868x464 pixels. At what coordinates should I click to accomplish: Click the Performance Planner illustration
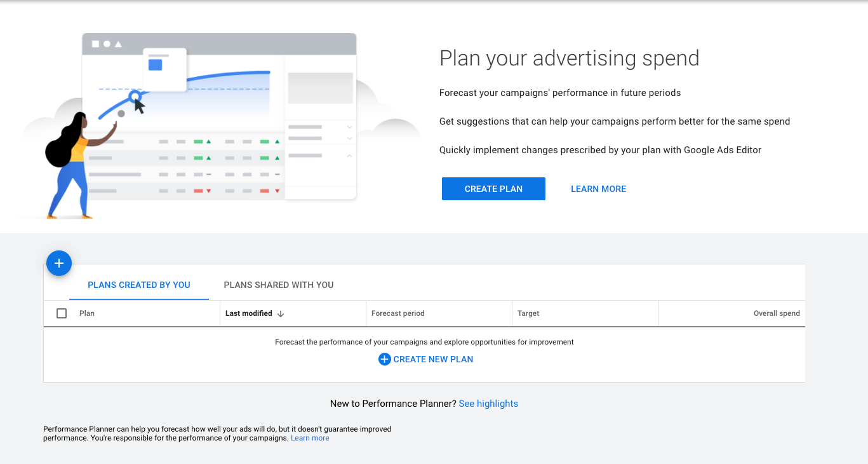point(221,126)
